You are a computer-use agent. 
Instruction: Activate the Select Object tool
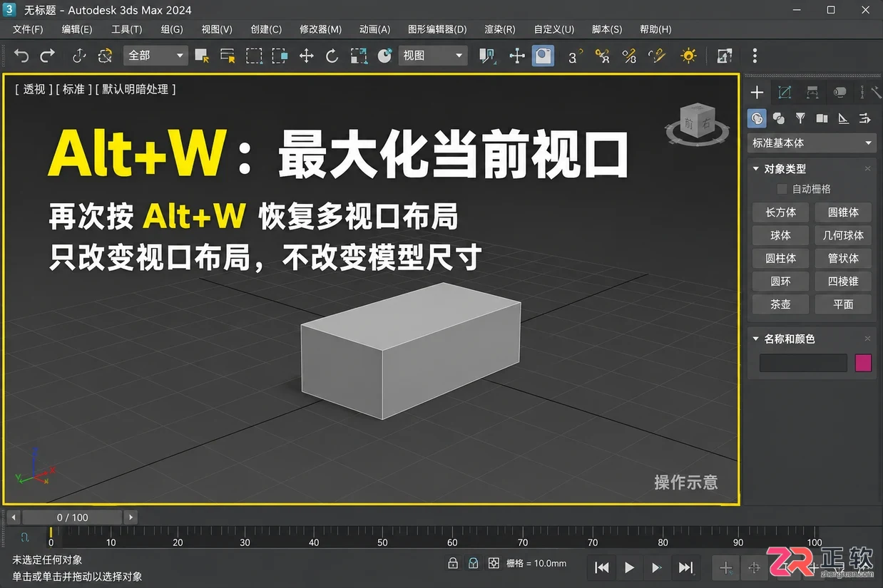click(x=202, y=56)
